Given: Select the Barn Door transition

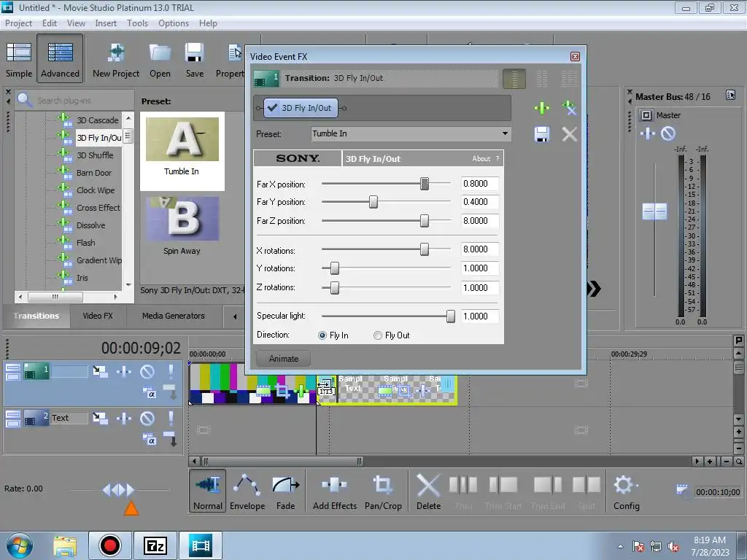Looking at the screenshot, I should point(94,173).
